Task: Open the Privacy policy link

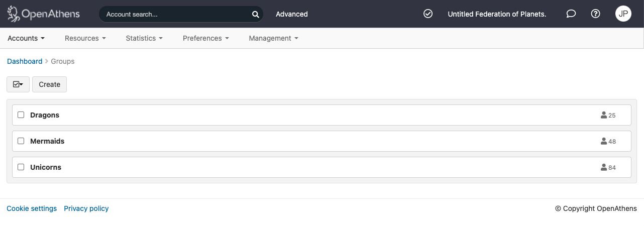Action: [86, 208]
